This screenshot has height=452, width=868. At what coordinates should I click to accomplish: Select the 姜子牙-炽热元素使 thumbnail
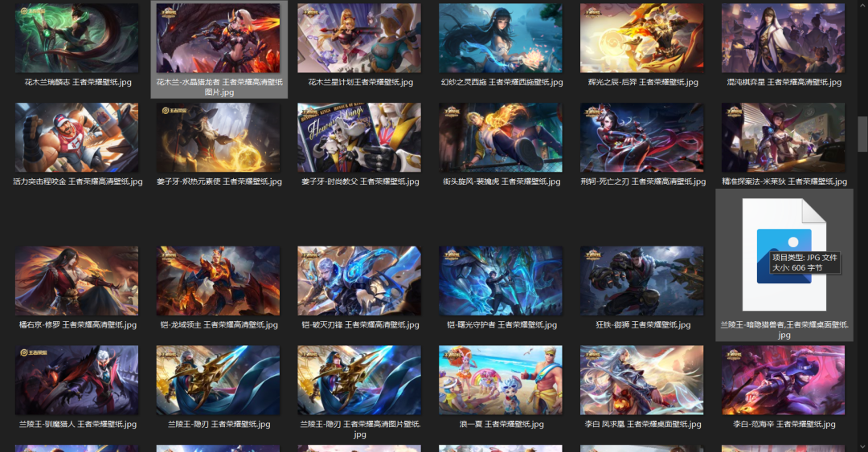pos(218,137)
